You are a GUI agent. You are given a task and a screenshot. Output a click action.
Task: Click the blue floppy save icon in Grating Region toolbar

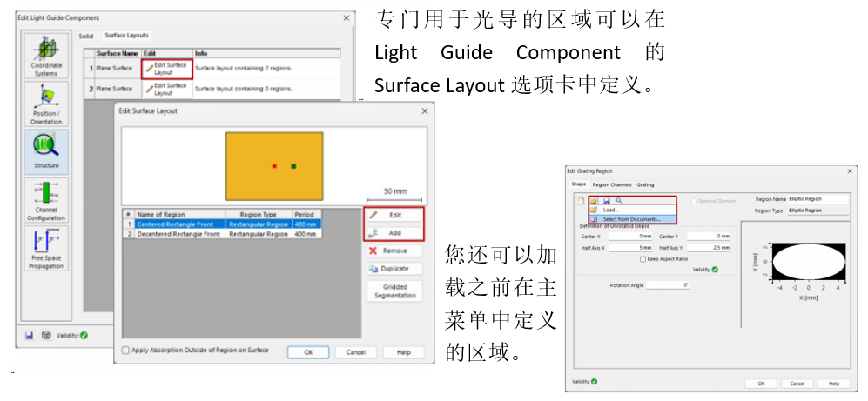pos(606,201)
